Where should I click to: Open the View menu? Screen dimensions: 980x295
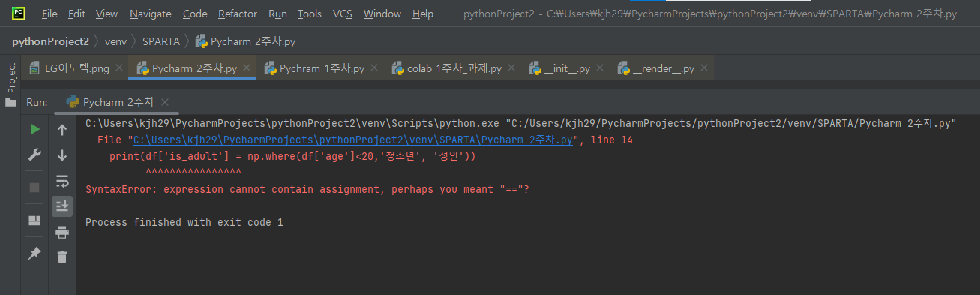[107, 14]
